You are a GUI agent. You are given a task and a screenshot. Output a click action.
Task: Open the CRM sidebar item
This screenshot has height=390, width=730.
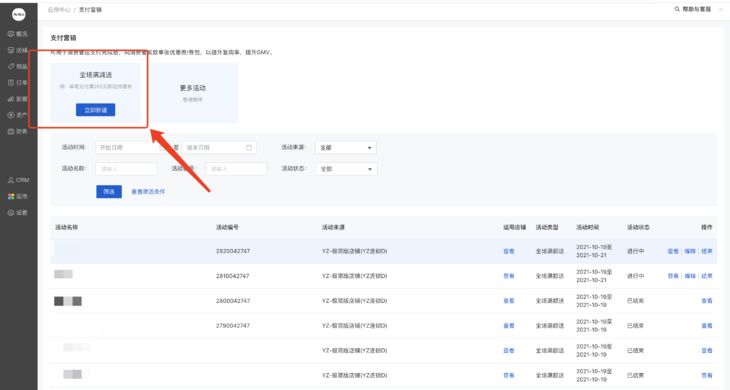(x=18, y=180)
